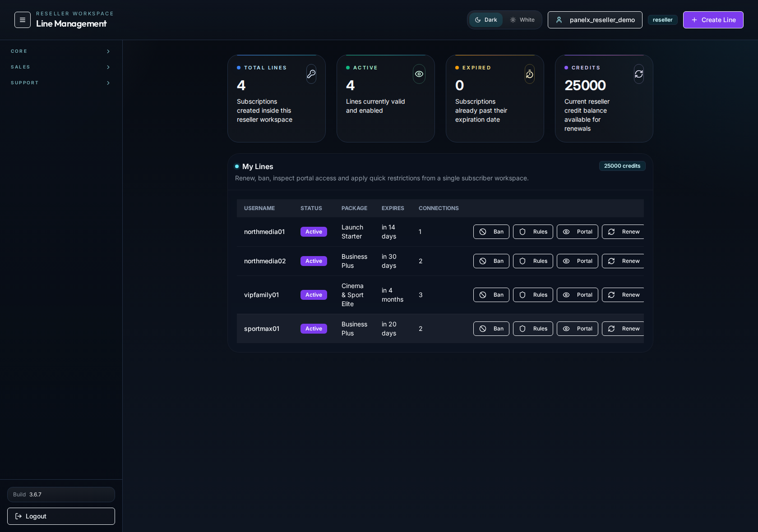Image resolution: width=758 pixels, height=532 pixels.
Task: Open the Portal view for sportmax01
Action: tap(577, 329)
